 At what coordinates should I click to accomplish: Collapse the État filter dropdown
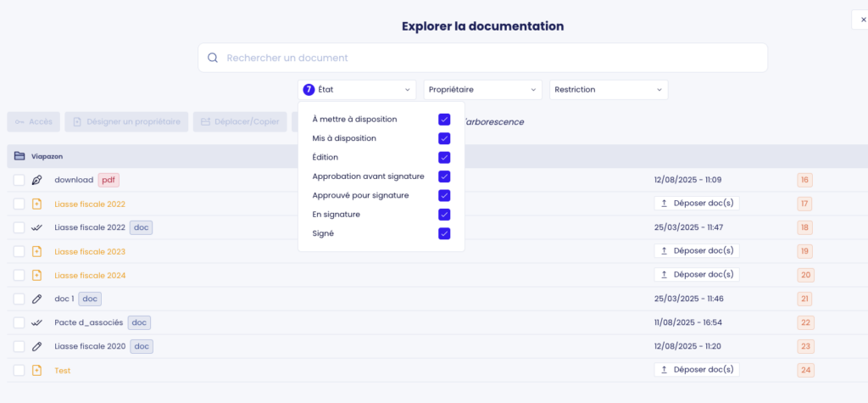tap(357, 89)
